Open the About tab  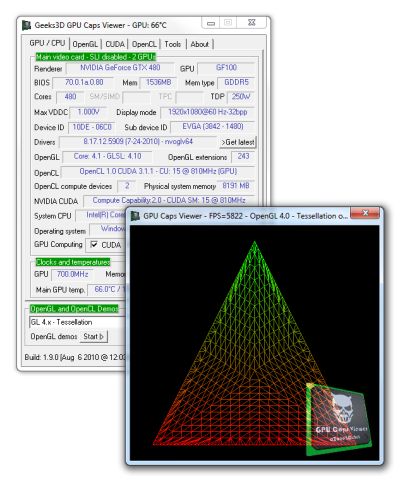pos(200,44)
